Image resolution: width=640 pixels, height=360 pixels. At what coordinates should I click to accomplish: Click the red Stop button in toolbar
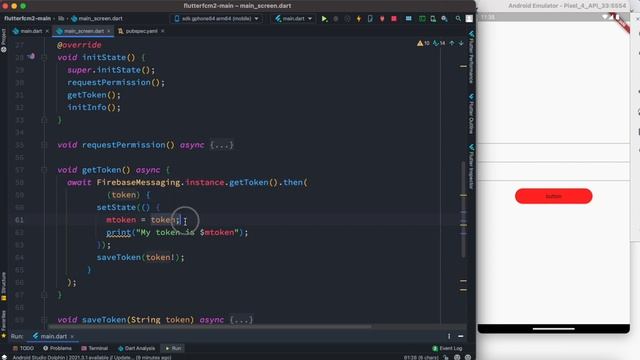tap(394, 19)
